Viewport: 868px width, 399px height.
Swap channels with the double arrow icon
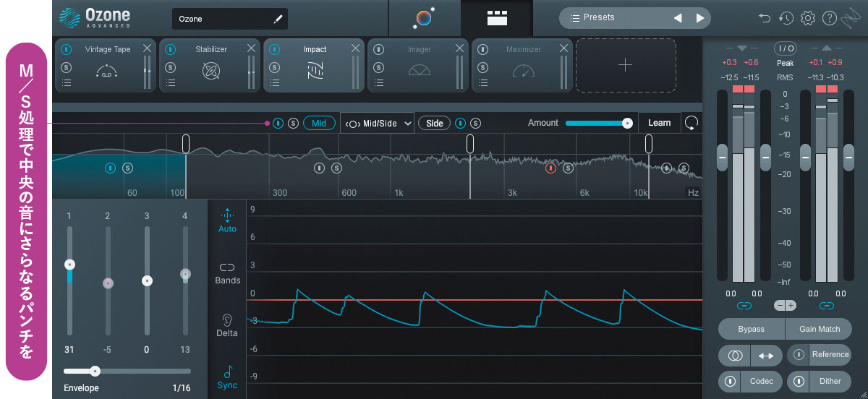[767, 355]
